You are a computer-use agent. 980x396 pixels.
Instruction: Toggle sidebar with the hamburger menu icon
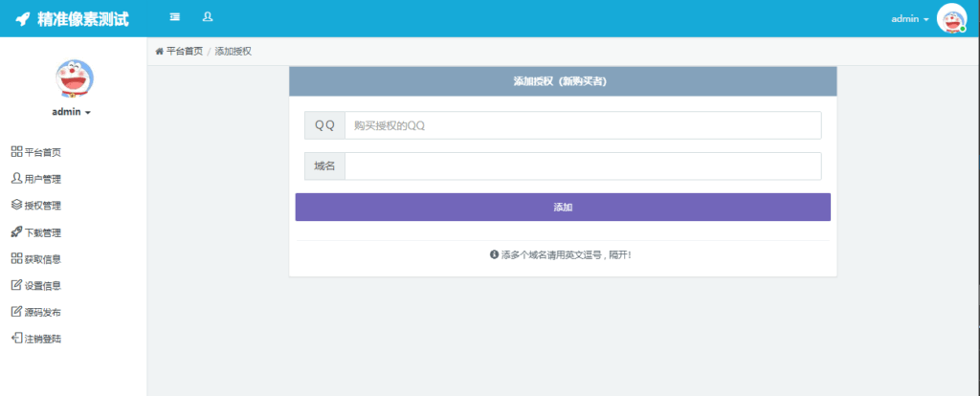click(x=175, y=17)
